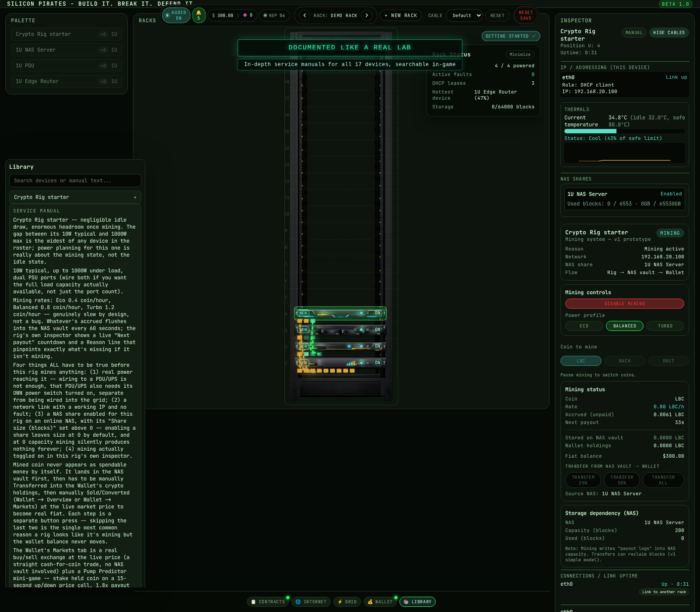Viewport: 700px width, 612px height.
Task: Open the Internet globe panel
Action: (x=311, y=602)
